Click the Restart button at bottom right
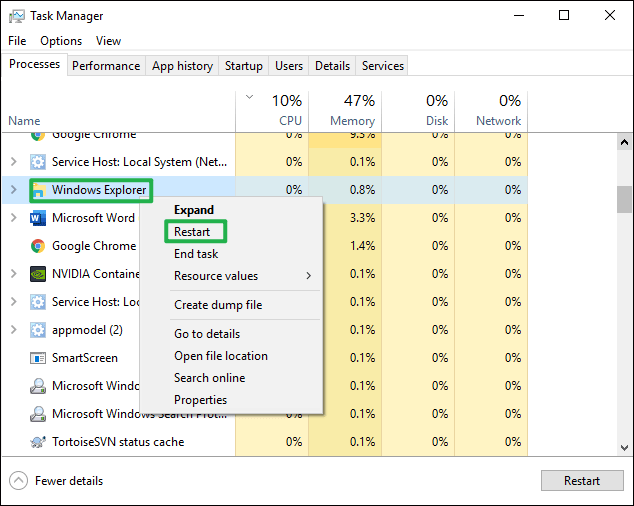 (x=582, y=481)
